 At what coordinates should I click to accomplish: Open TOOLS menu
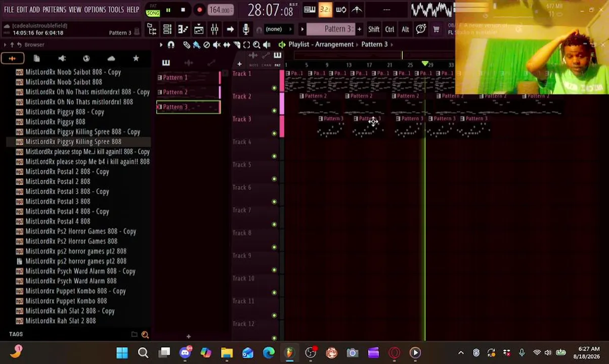(116, 10)
